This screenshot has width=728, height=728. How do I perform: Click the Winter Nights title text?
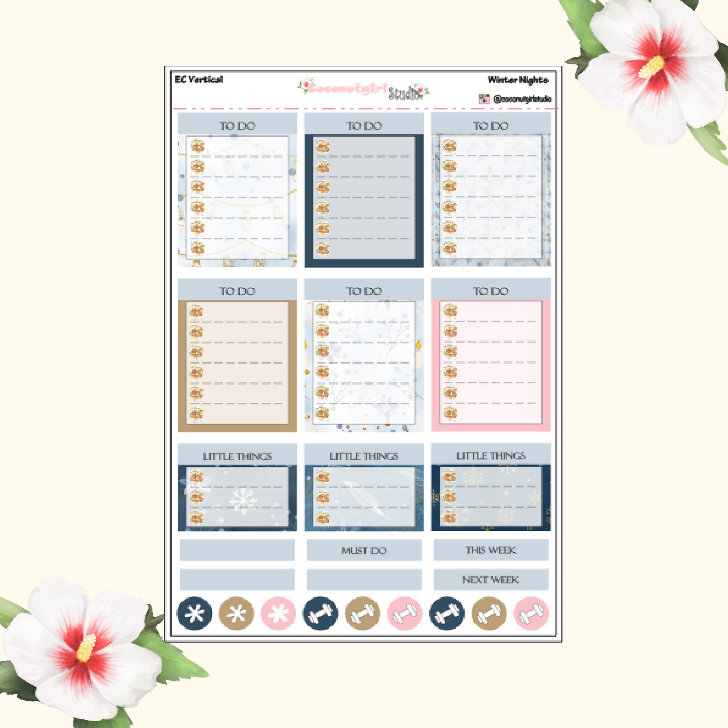click(518, 80)
